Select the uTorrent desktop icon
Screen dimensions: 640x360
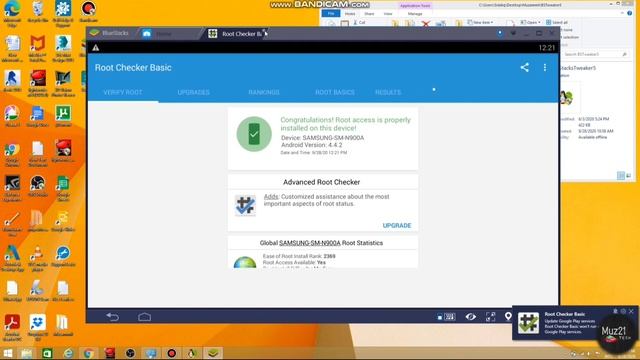63,117
